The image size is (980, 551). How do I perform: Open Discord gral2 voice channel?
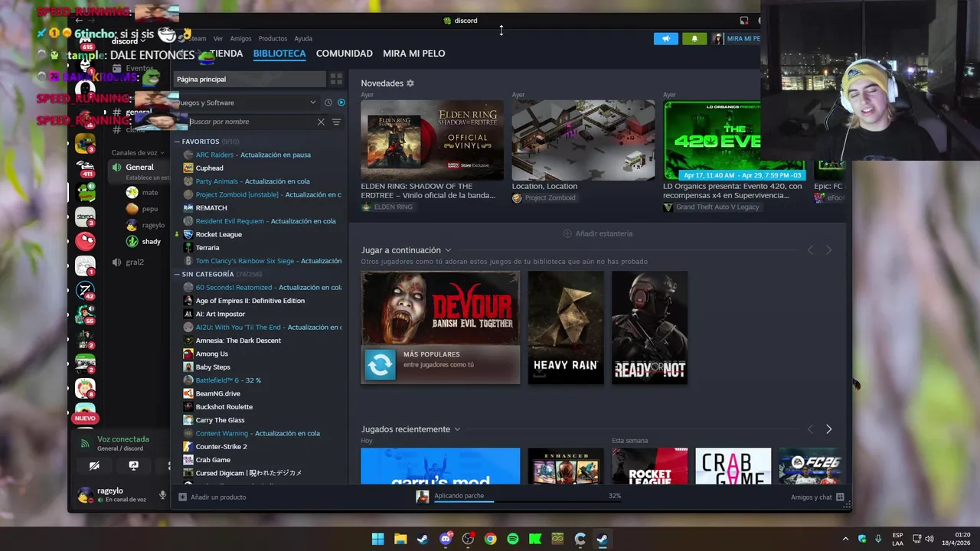(x=135, y=262)
